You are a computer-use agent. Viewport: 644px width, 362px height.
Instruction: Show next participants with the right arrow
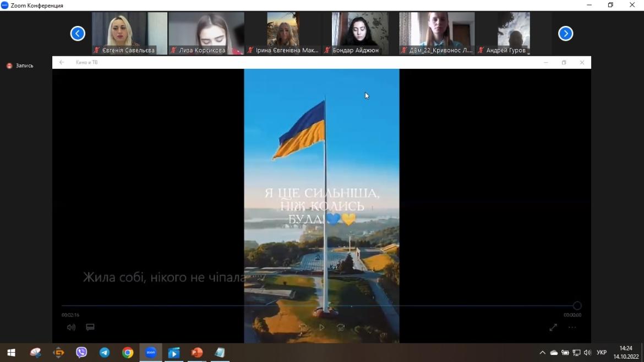coord(565,34)
